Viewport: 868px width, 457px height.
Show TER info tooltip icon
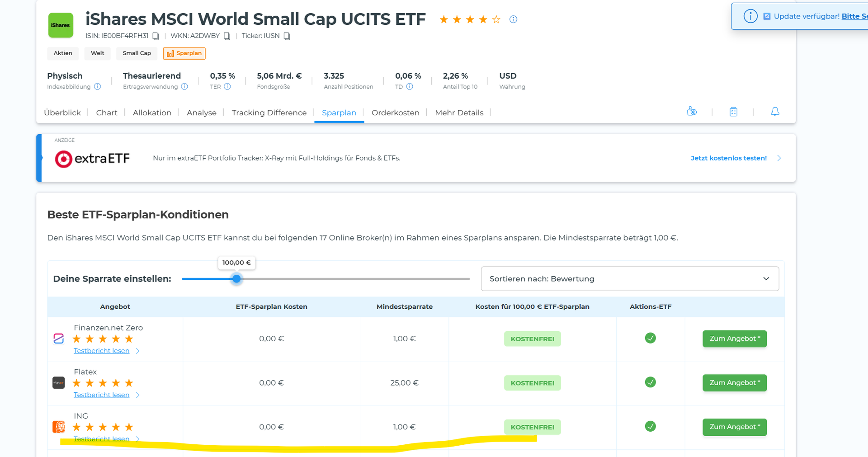(x=227, y=86)
